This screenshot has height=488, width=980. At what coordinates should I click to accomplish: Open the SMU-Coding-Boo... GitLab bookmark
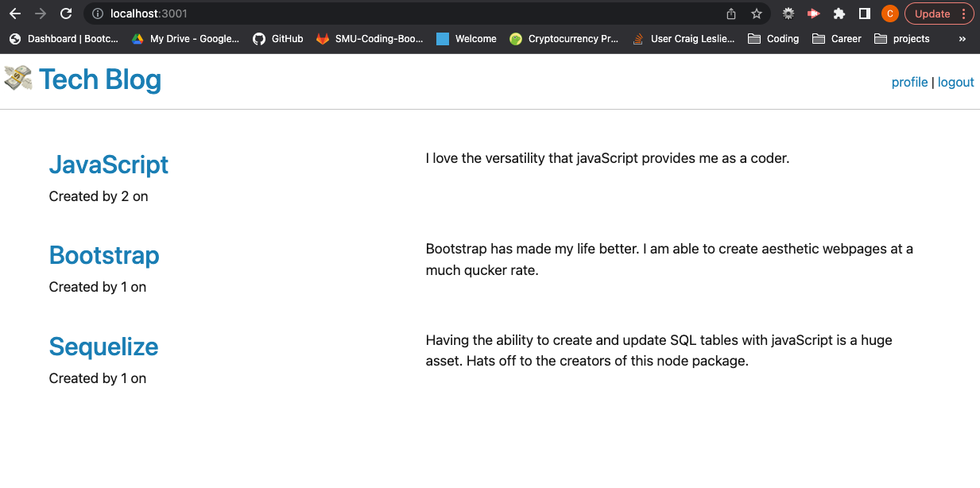(x=370, y=38)
